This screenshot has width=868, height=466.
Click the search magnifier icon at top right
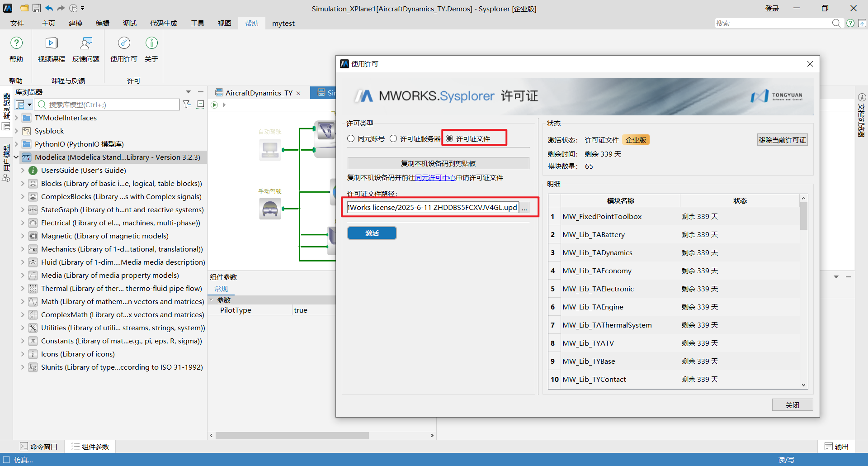click(x=836, y=23)
